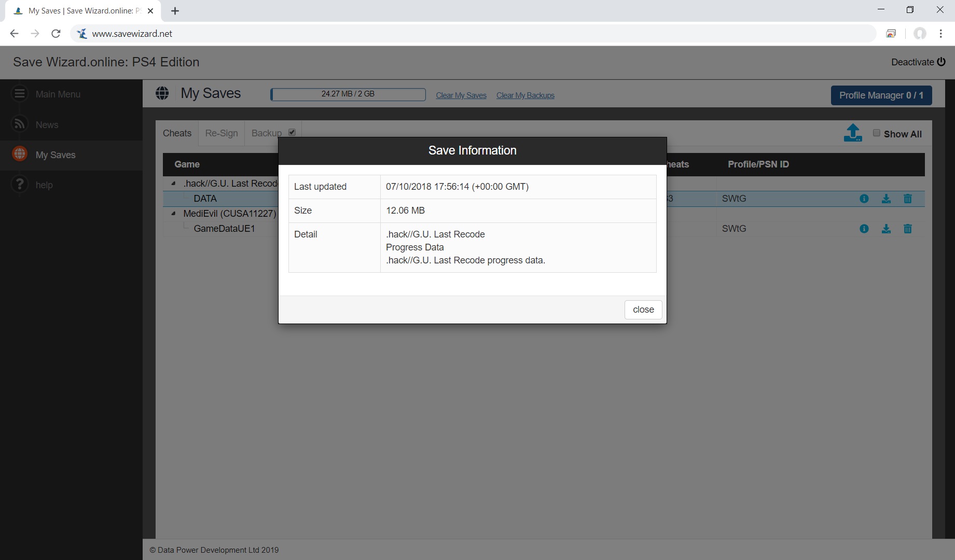Screen dimensions: 955x560
Task: Select News in the sidebar
Action: click(x=71, y=124)
